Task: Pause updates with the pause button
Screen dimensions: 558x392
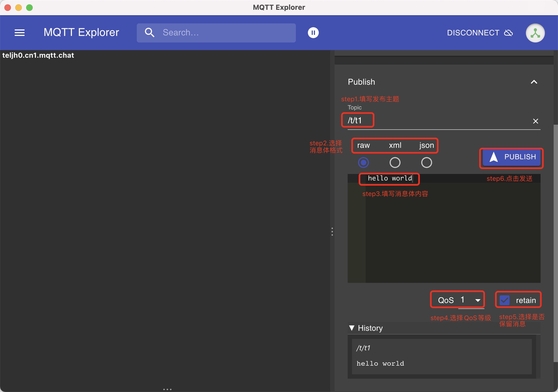Action: pyautogui.click(x=313, y=33)
